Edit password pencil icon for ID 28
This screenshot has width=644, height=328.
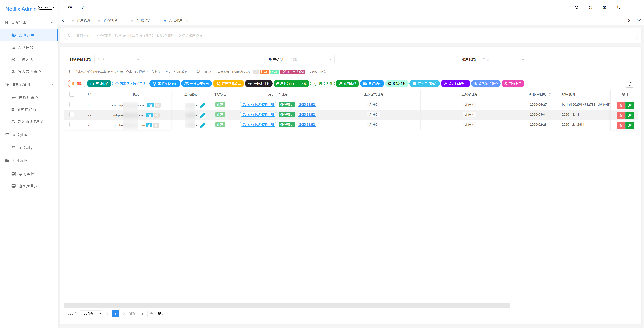coord(202,125)
